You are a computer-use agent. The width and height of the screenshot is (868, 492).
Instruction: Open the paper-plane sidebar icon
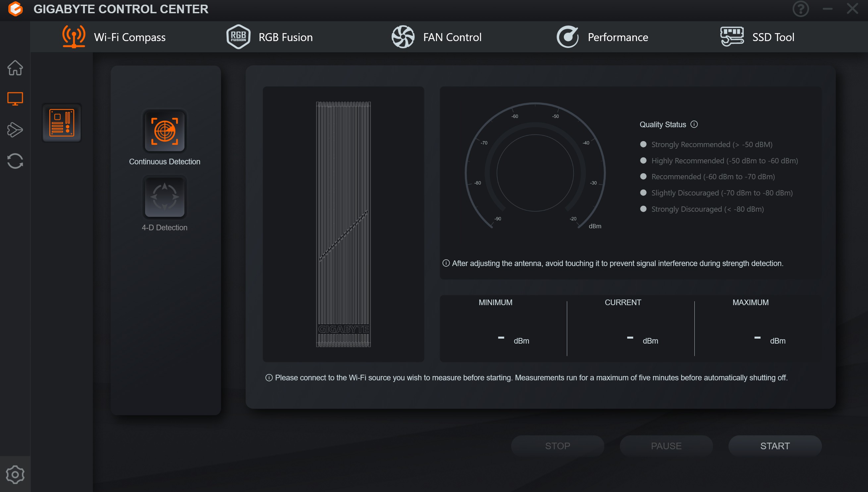click(x=15, y=130)
